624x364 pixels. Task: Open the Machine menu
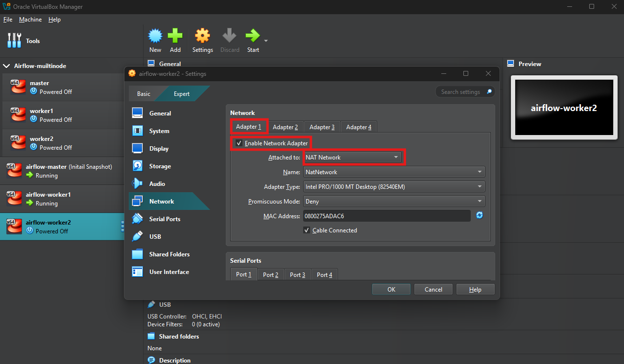(30, 20)
